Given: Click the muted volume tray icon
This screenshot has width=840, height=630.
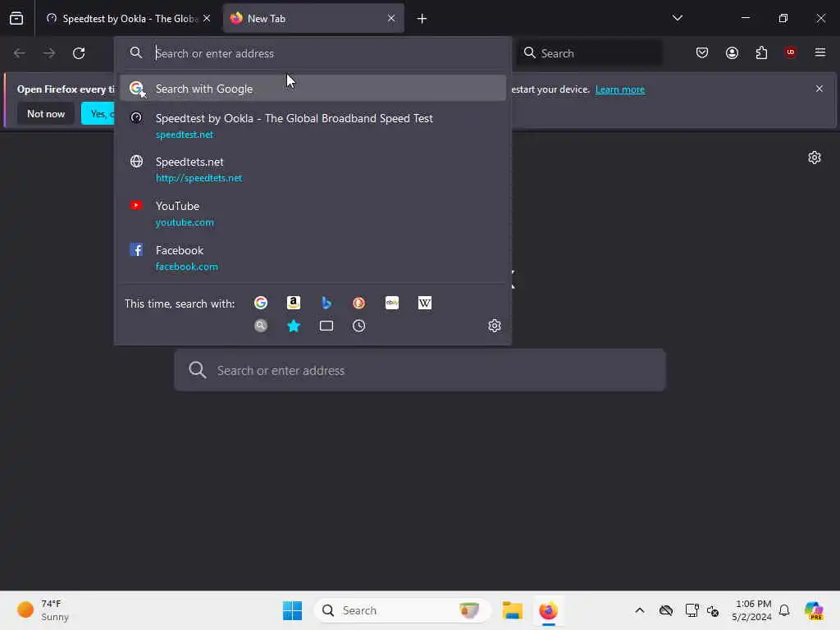Looking at the screenshot, I should click(x=713, y=610).
